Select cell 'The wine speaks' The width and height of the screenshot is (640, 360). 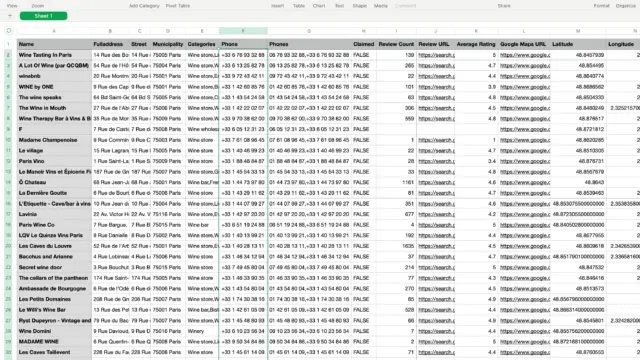(x=54, y=97)
